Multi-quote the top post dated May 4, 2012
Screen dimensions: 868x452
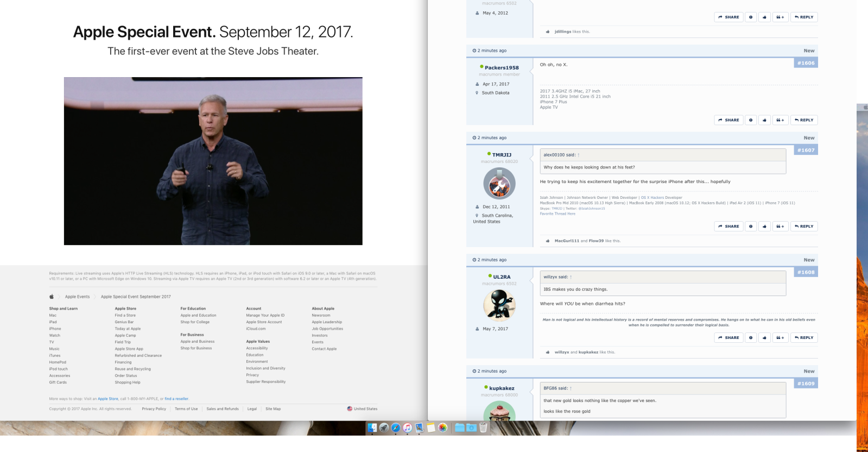780,17
